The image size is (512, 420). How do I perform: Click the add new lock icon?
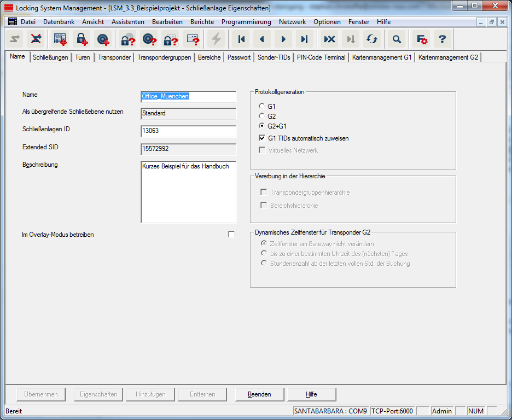(82, 39)
